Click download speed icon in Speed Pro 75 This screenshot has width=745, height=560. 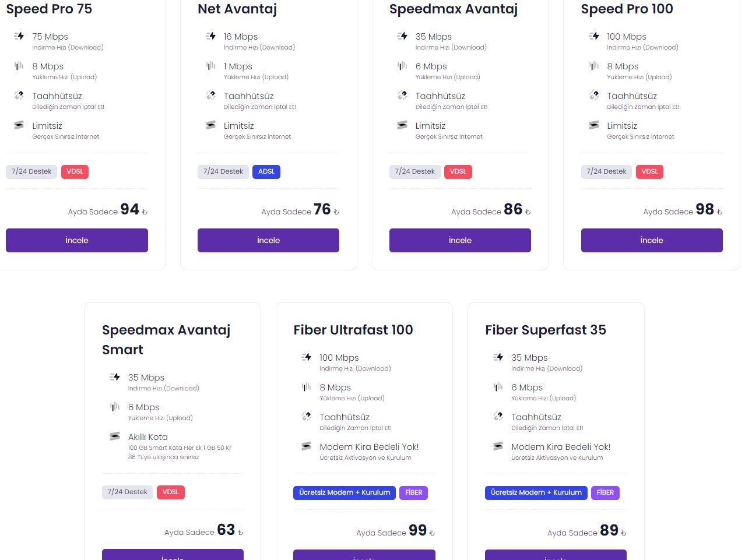coord(19,36)
